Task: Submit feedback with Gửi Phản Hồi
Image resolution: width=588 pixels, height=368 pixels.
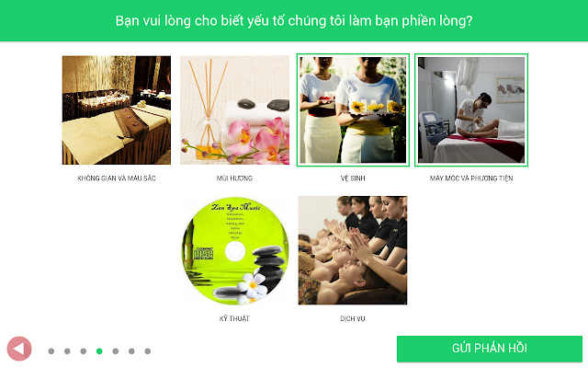Action: coord(490,349)
